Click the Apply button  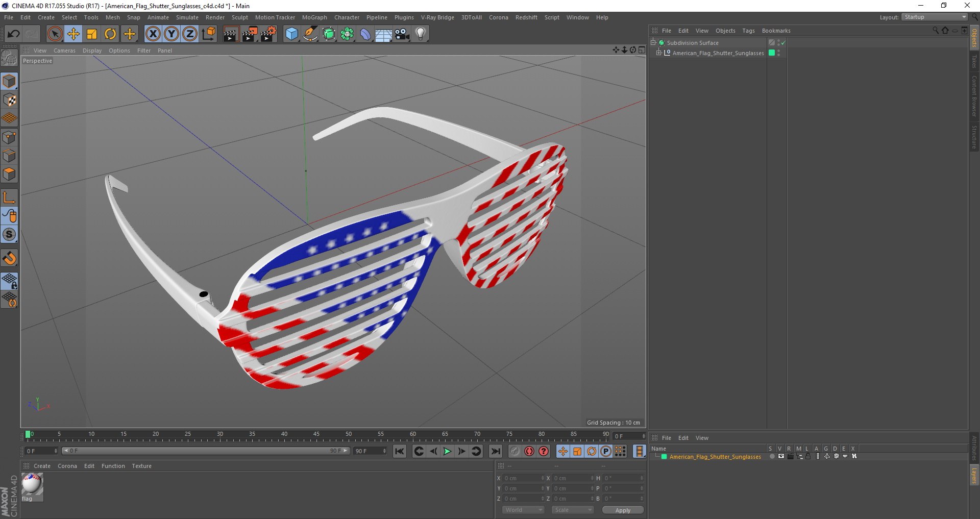[623, 510]
